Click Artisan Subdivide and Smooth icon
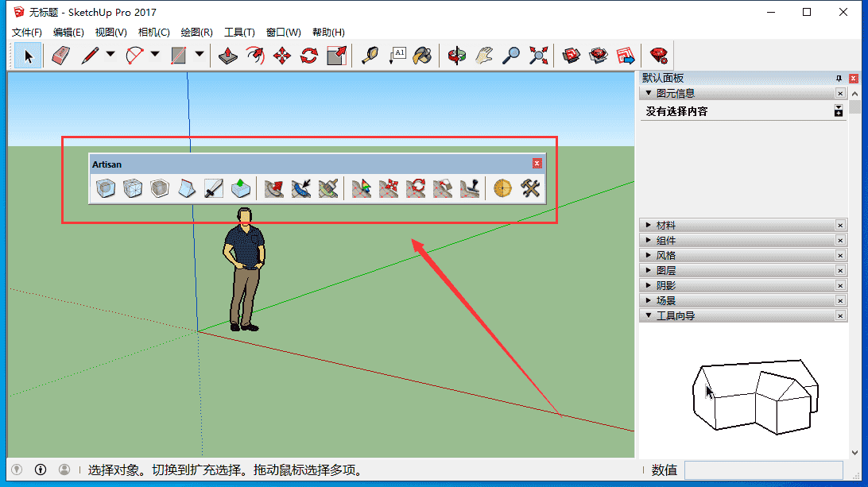The image size is (868, 487). point(106,188)
